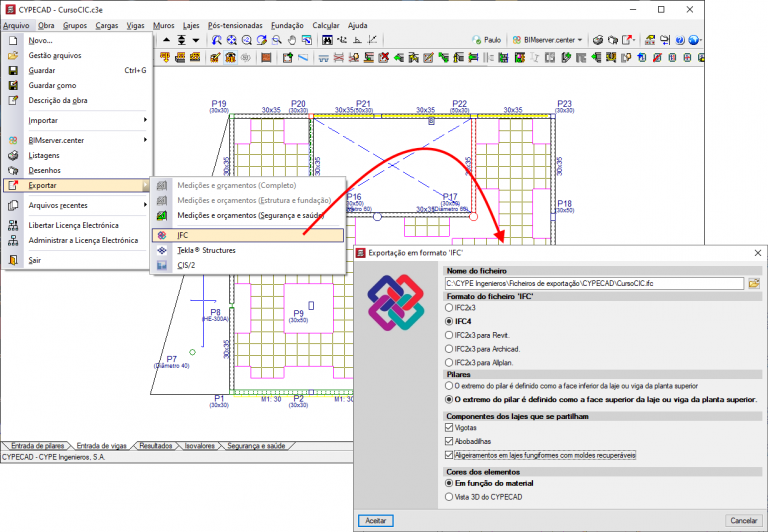The width and height of the screenshot is (768, 532).
Task: Click the print icon in top toolbar
Action: point(598,40)
